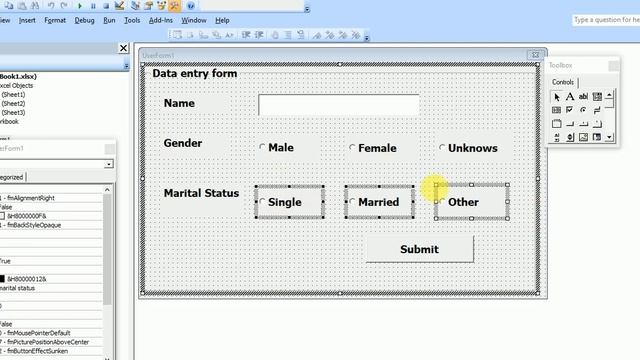Select the RefEdit control in Toolbox
This screenshot has width=640, height=360.
597,137
